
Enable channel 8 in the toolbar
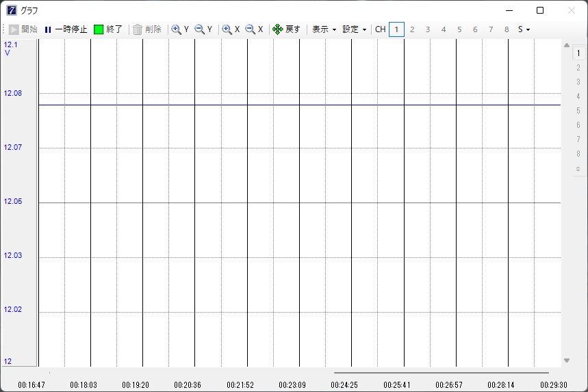(507, 29)
